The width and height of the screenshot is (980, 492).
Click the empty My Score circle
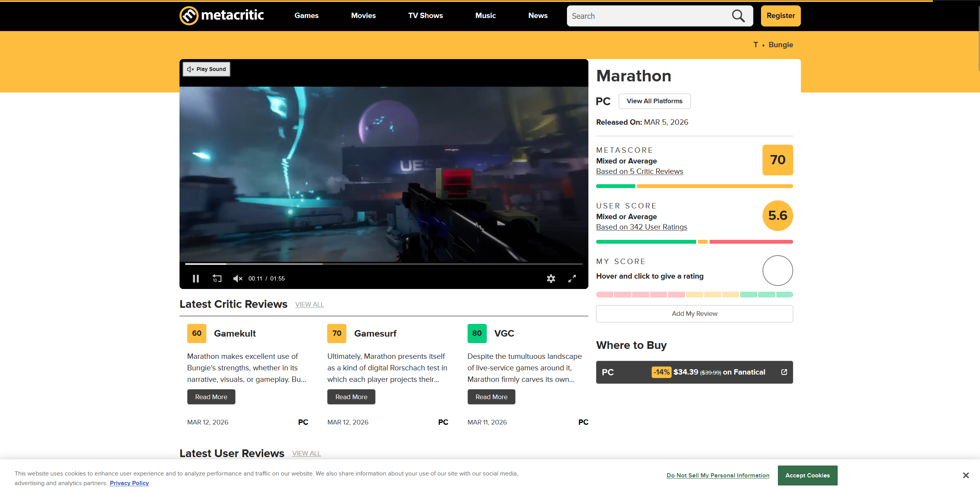point(777,271)
